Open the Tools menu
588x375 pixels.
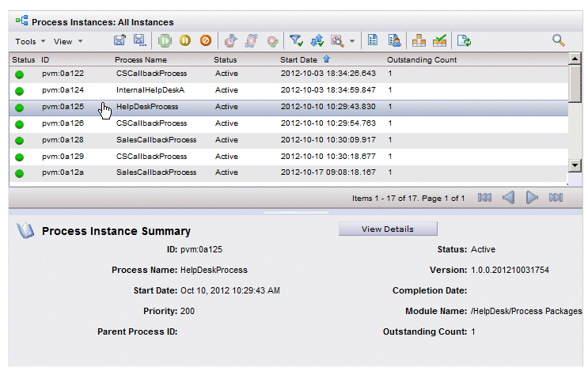click(30, 42)
